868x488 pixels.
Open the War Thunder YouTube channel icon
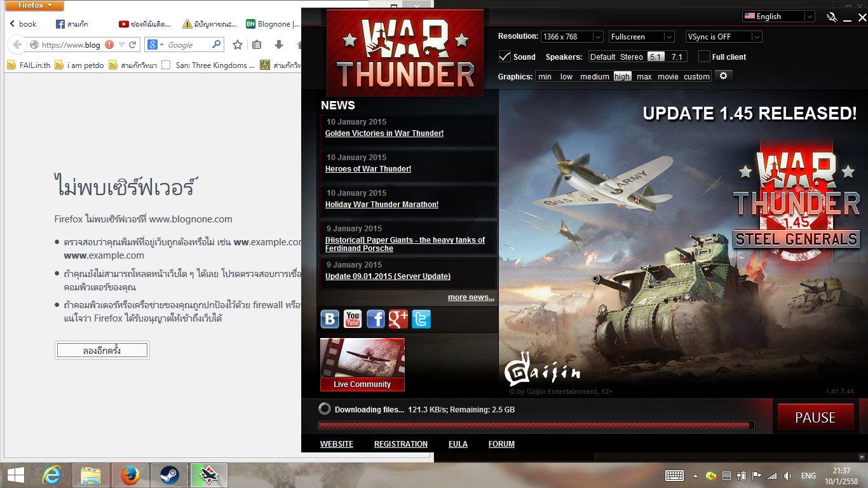click(x=353, y=318)
